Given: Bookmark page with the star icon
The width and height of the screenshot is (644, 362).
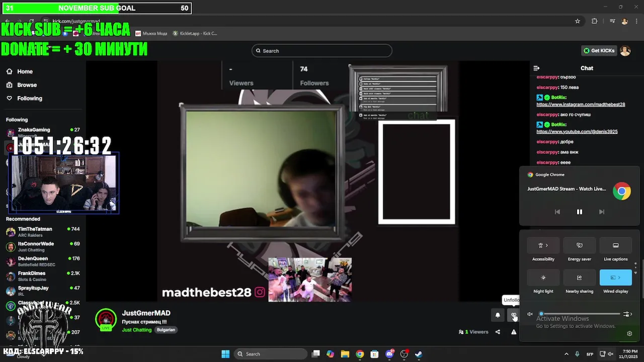Looking at the screenshot, I should [x=578, y=21].
